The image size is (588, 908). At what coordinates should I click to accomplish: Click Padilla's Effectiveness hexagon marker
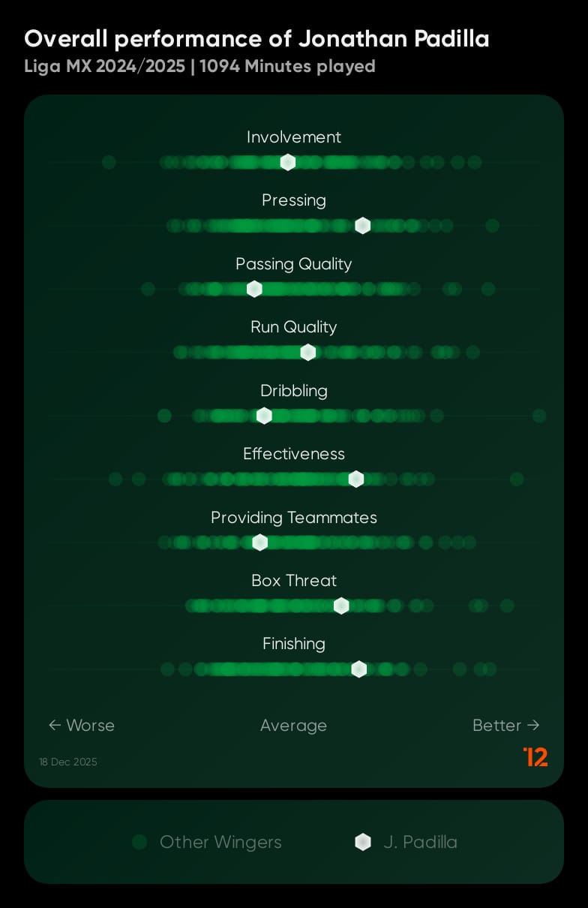pyautogui.click(x=356, y=479)
